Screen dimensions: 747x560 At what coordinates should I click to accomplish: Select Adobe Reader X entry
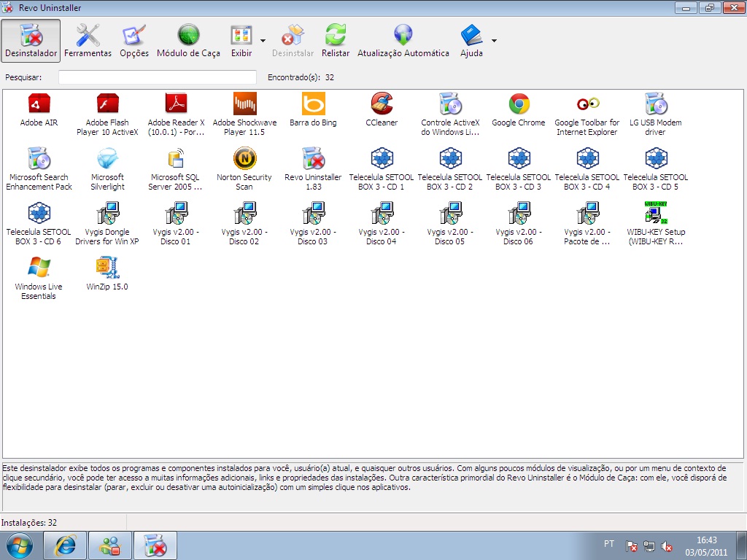pos(176,114)
